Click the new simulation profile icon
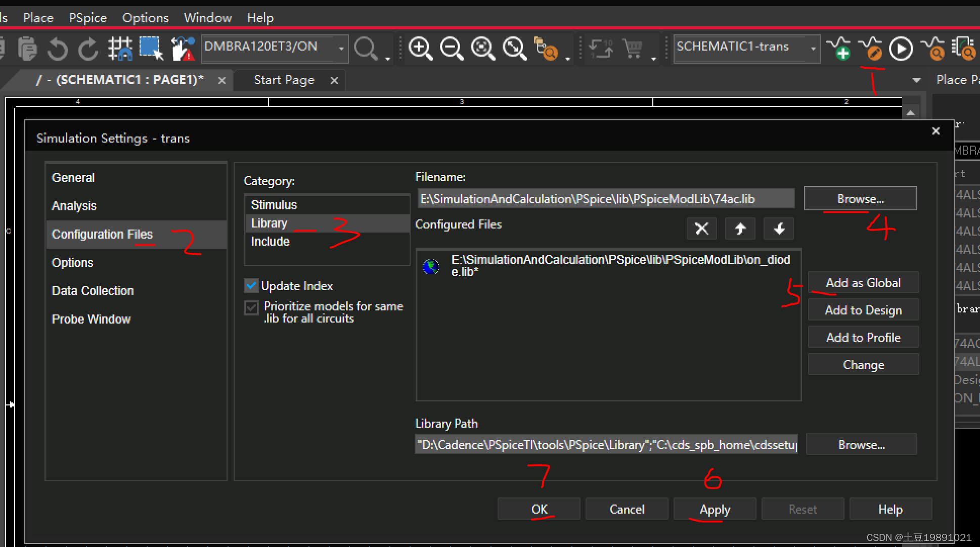This screenshot has height=547, width=980. coord(838,49)
